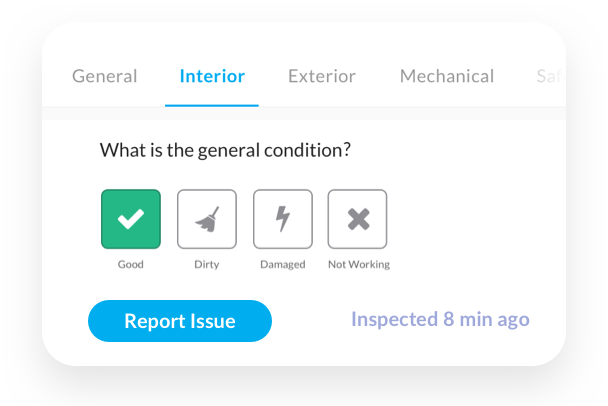
Task: Click the blue underline beneath Interior
Action: [212, 104]
